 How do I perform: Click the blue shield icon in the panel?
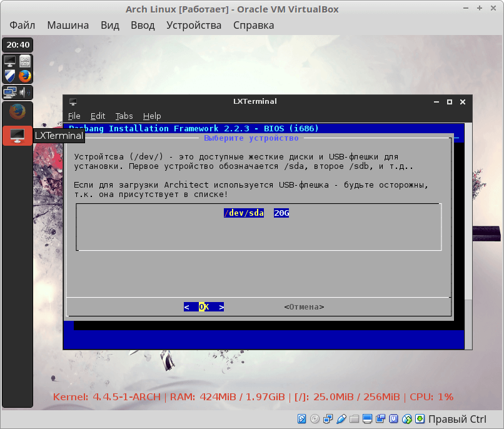[10, 76]
